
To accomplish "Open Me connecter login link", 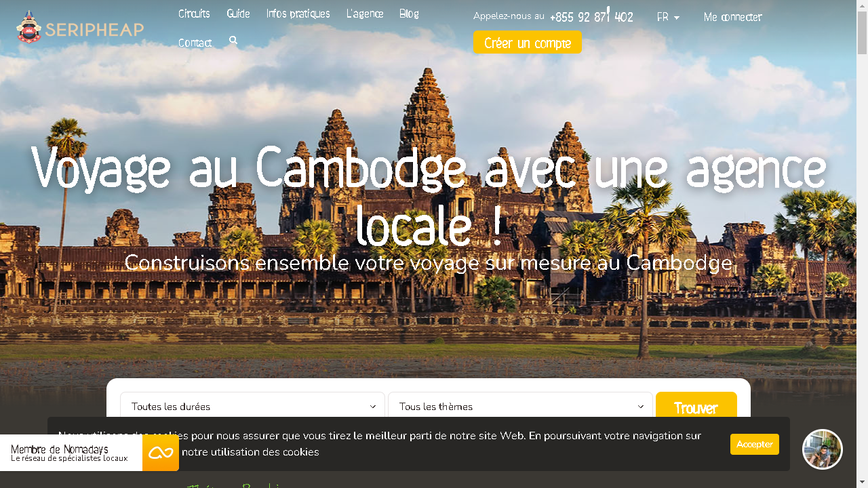I will [x=732, y=17].
